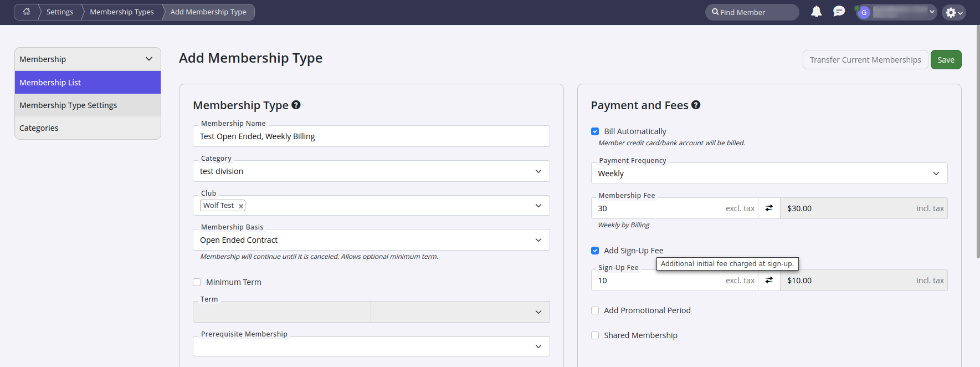Viewport: 980px width, 367px height.
Task: Swap tax mode for Membership Fee
Action: [769, 208]
